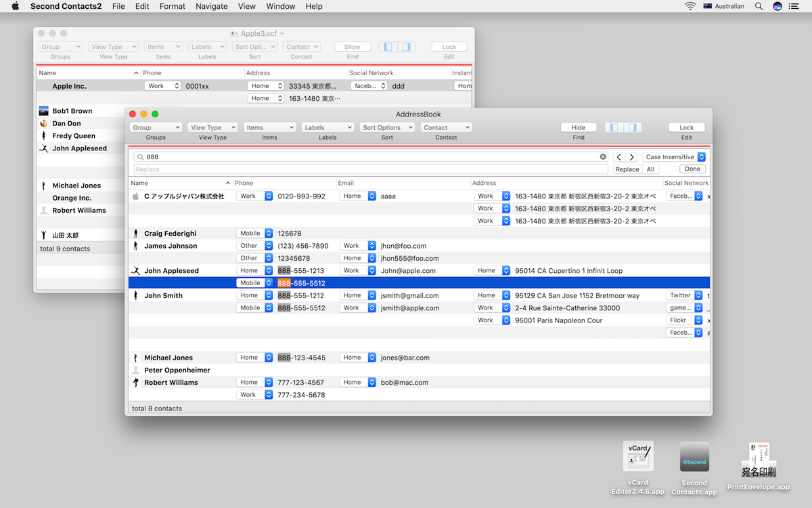Open the Edit menu

pyautogui.click(x=142, y=6)
